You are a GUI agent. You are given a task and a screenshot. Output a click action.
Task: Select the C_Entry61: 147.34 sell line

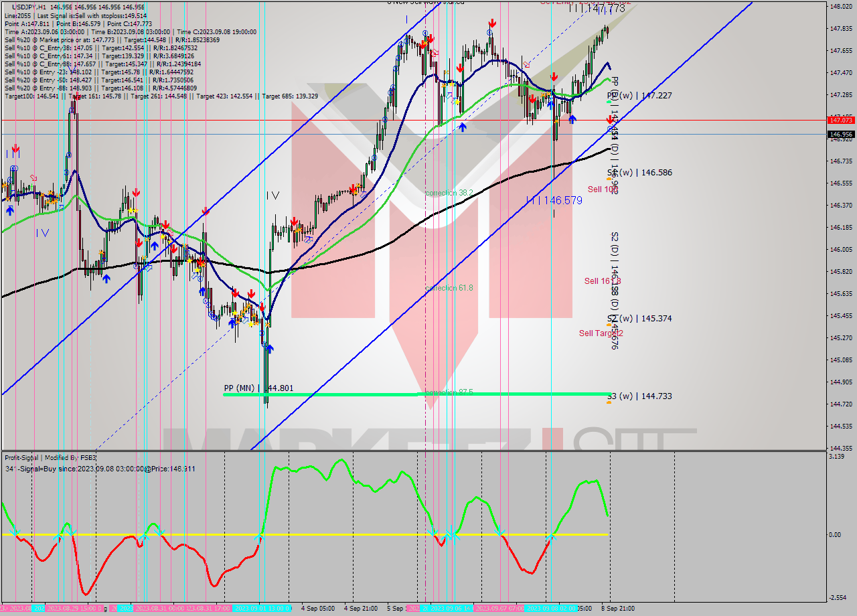click(x=100, y=56)
